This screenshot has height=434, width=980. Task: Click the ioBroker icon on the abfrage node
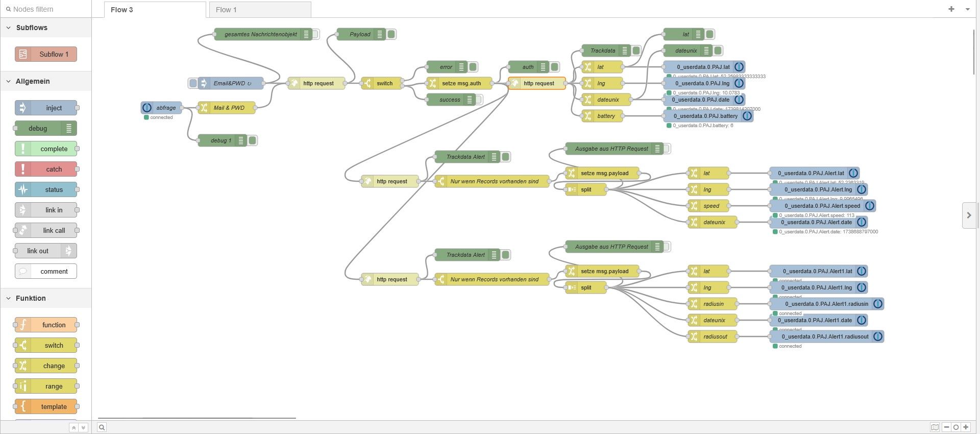147,108
